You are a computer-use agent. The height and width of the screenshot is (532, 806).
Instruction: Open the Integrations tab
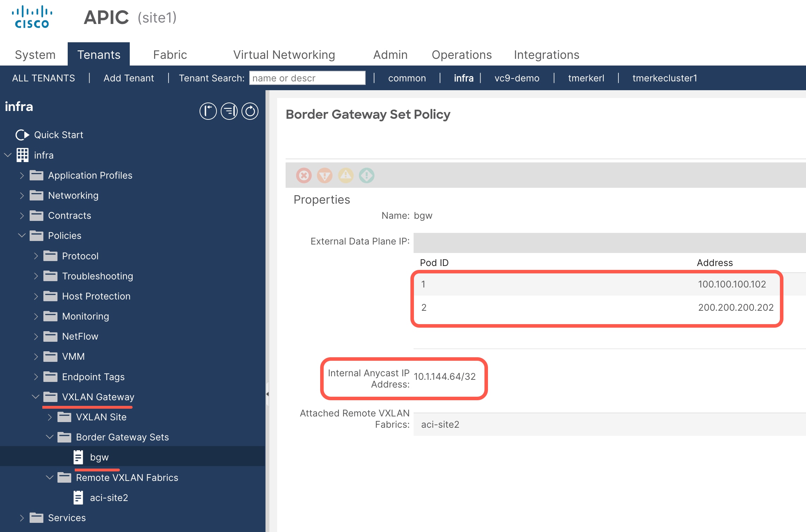coord(547,55)
